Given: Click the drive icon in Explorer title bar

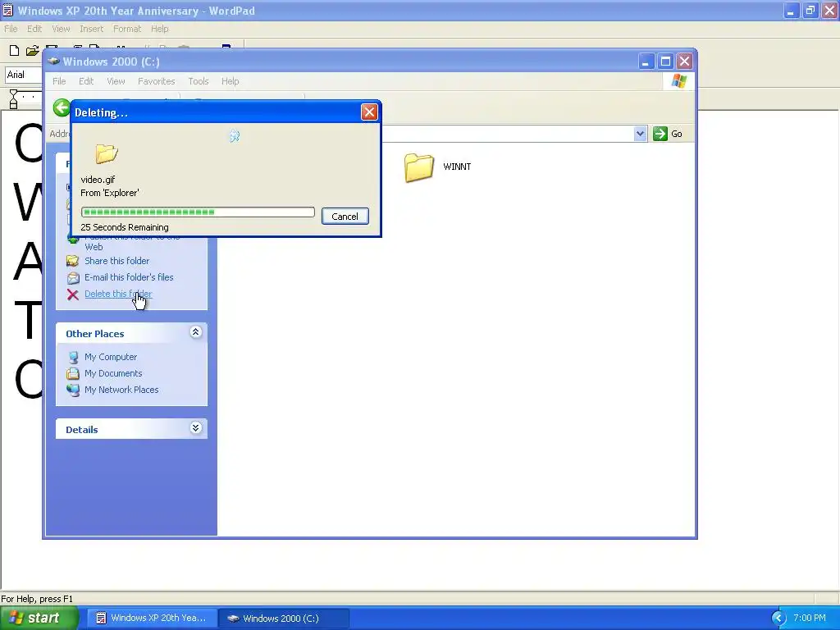Looking at the screenshot, I should tap(53, 61).
